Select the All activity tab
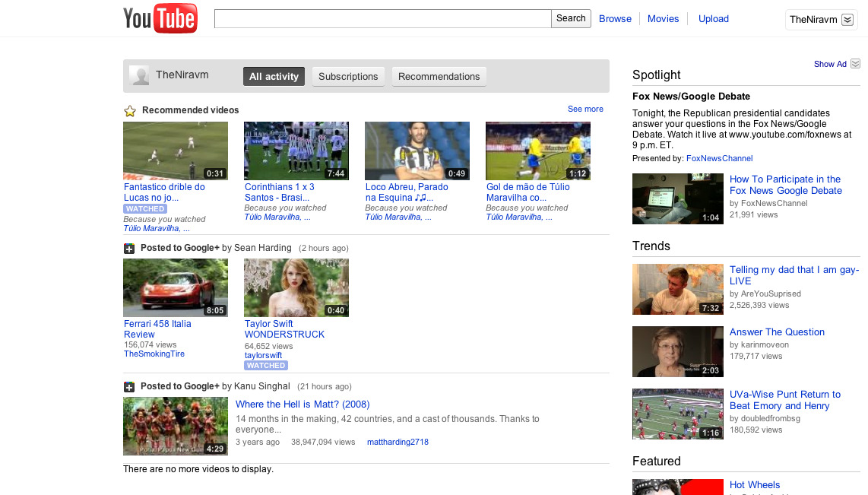Screen dimensions: 868x495 point(274,76)
